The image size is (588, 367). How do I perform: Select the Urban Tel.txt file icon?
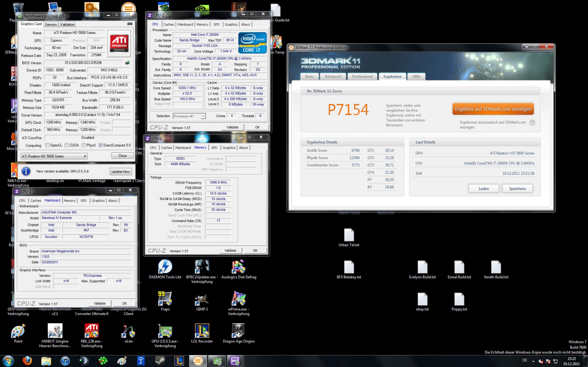349,235
